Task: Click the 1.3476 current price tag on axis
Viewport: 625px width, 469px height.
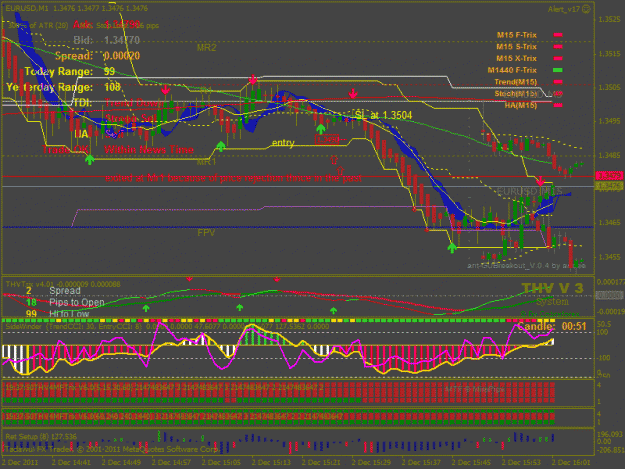Action: click(x=609, y=186)
